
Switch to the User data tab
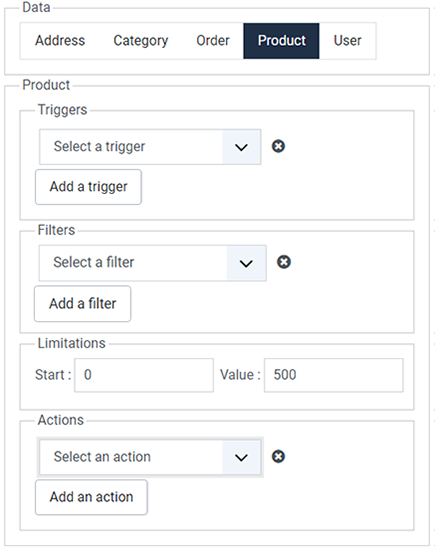pyautogui.click(x=347, y=41)
